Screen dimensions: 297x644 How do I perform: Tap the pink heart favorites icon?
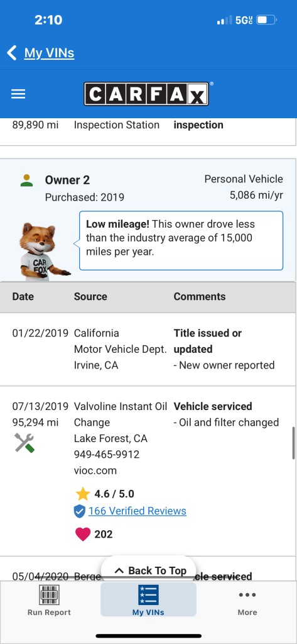[82, 534]
